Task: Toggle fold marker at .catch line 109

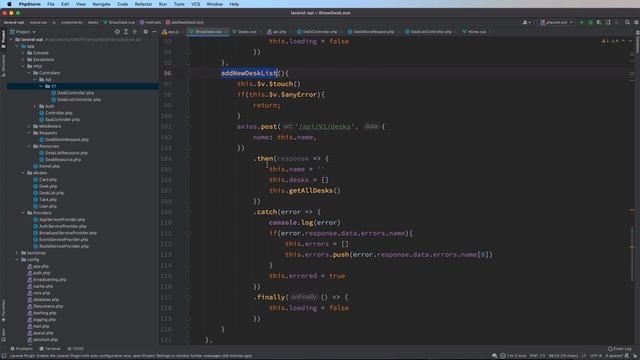Action: (188, 212)
